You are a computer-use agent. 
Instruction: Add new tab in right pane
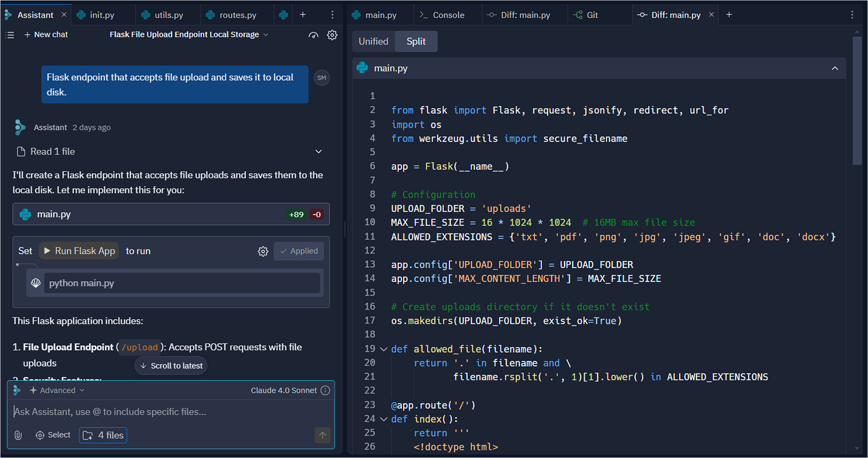click(x=729, y=15)
